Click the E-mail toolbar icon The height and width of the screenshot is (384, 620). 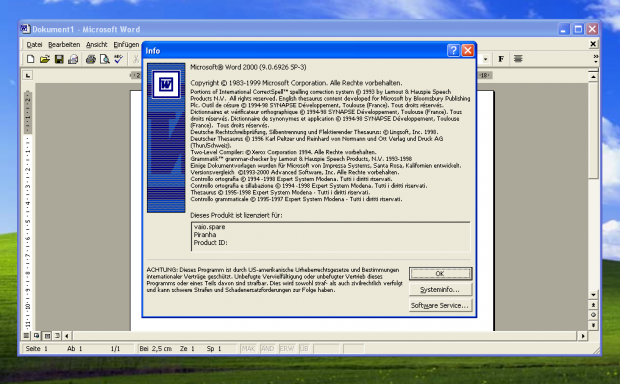tap(73, 59)
